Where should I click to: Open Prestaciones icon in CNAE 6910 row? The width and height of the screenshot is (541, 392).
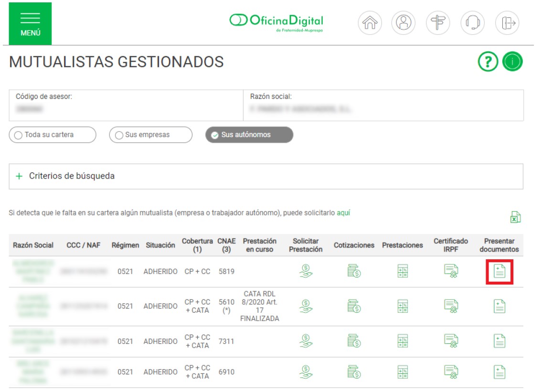click(x=403, y=372)
